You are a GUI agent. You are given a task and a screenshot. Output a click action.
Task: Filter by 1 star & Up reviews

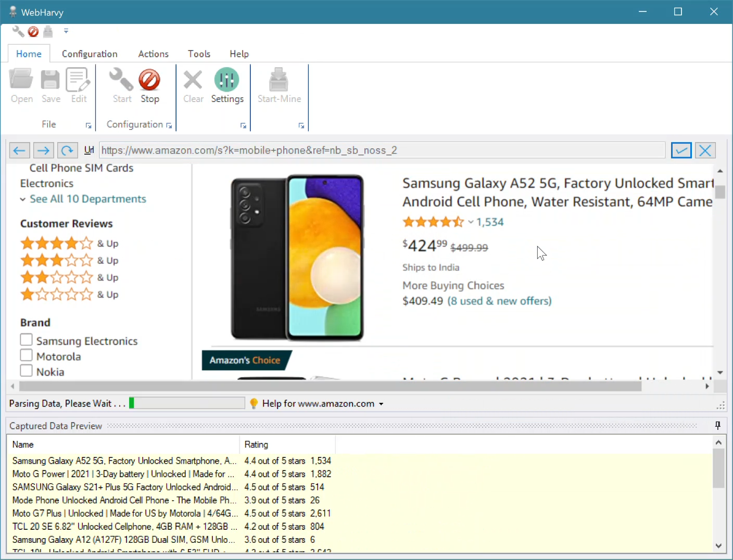(x=69, y=295)
